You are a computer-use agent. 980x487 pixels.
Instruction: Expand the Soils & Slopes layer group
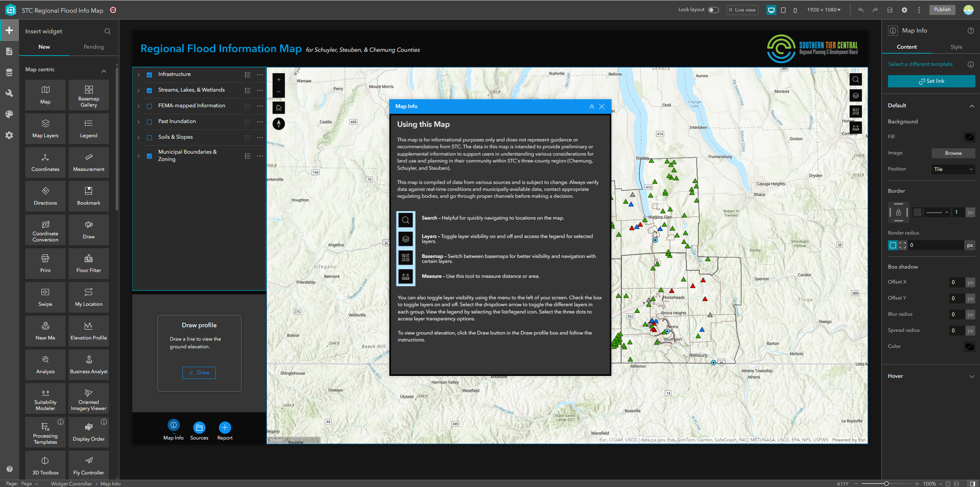(x=138, y=138)
